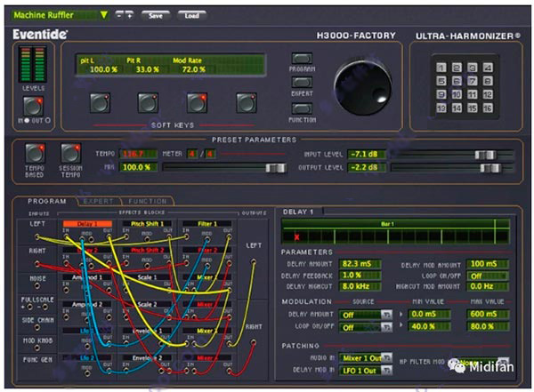
Task: Open the Delay Mod In LFO 1 Out dropdown
Action: click(x=366, y=371)
